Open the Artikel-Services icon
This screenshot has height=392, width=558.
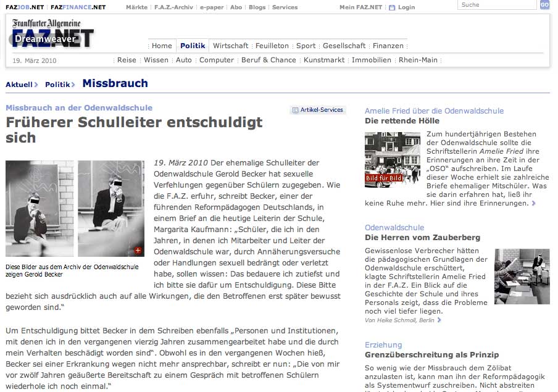click(x=296, y=111)
